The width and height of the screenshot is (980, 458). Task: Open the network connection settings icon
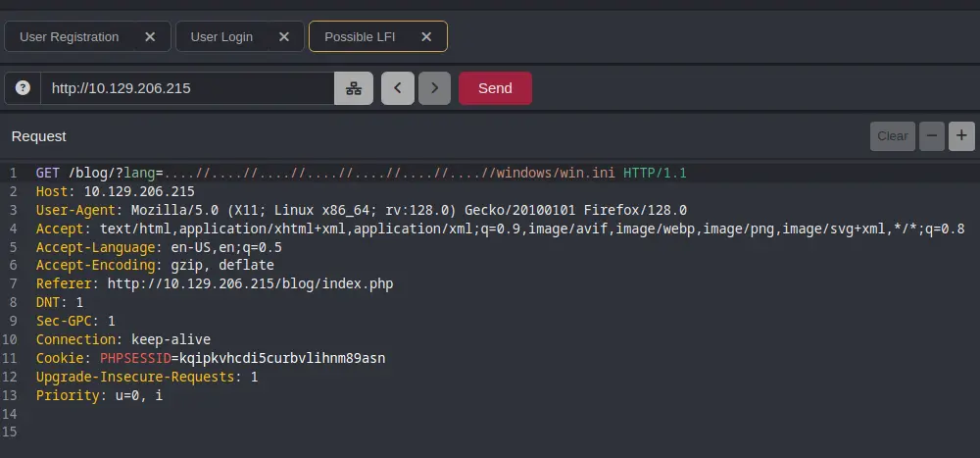354,88
